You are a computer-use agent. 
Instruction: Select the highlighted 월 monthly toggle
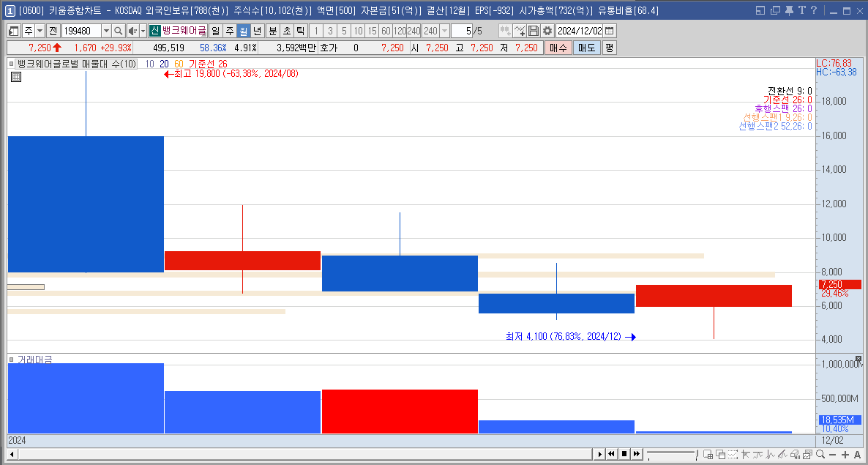click(242, 31)
